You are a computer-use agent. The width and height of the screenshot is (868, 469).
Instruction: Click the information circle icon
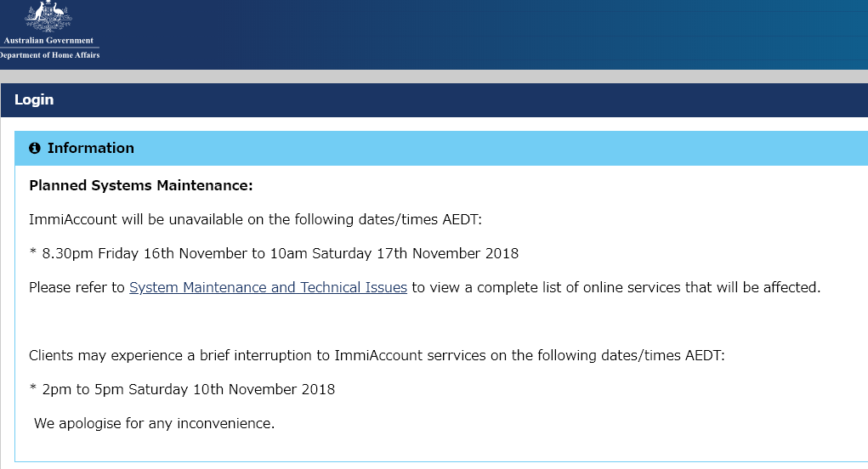(x=34, y=148)
